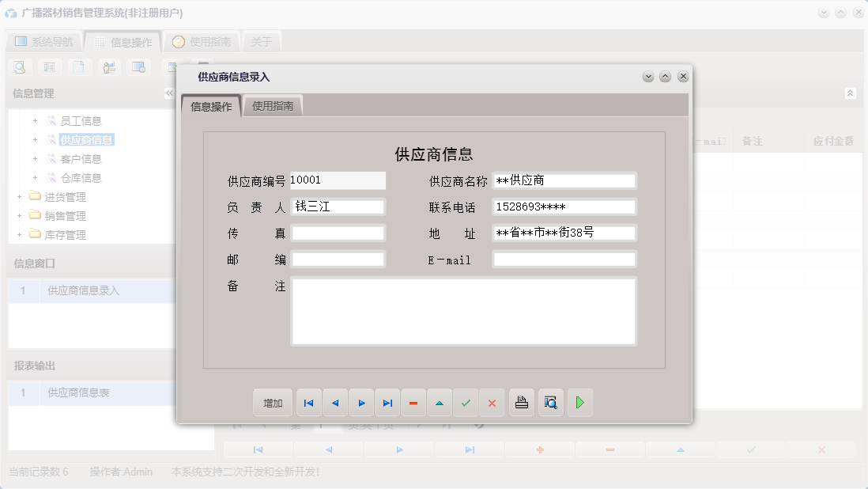Jump to the last supplier record
The width and height of the screenshot is (868, 489).
pos(387,403)
